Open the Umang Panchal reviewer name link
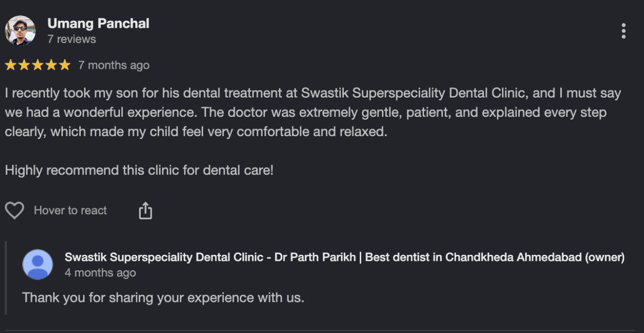The width and height of the screenshot is (644, 333). click(98, 23)
